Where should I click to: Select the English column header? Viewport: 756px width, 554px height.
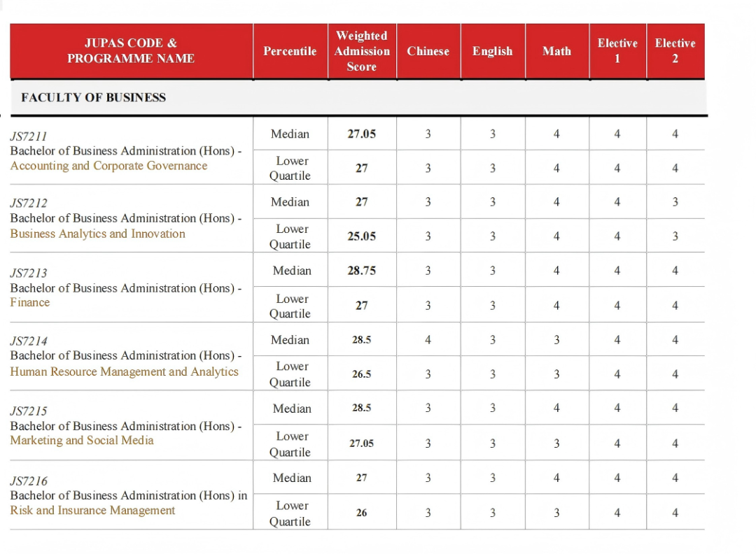492,51
